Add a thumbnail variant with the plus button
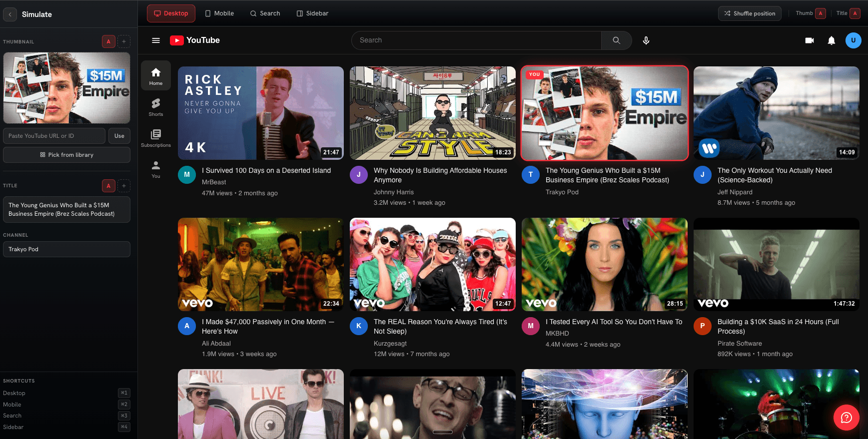The image size is (868, 439). (124, 41)
